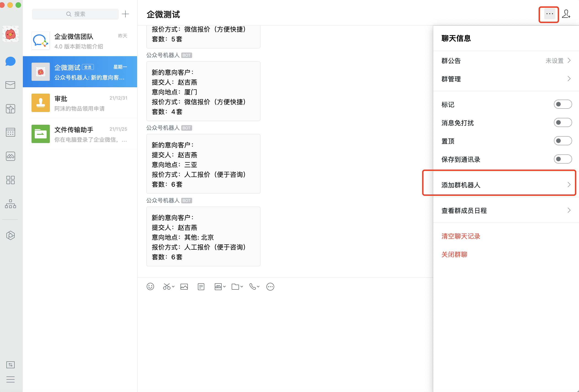Open the Messages chat bubble icon
579x392 pixels.
[11, 61]
